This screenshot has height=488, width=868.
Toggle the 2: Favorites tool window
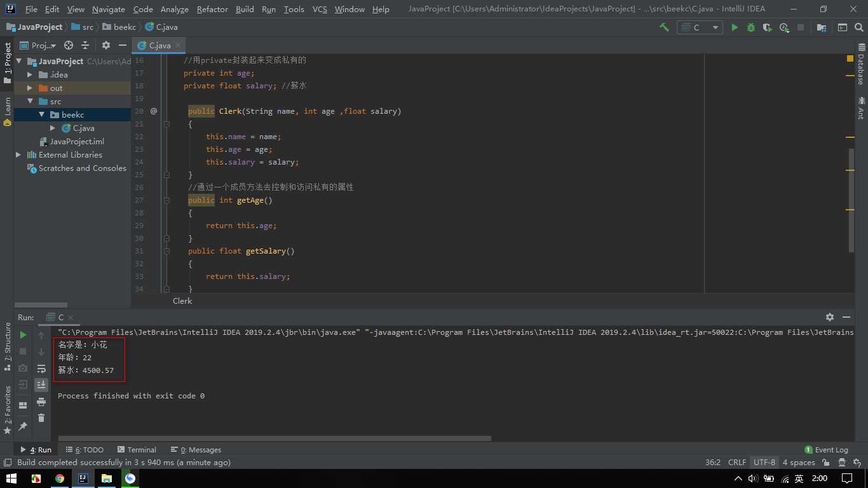[8, 410]
